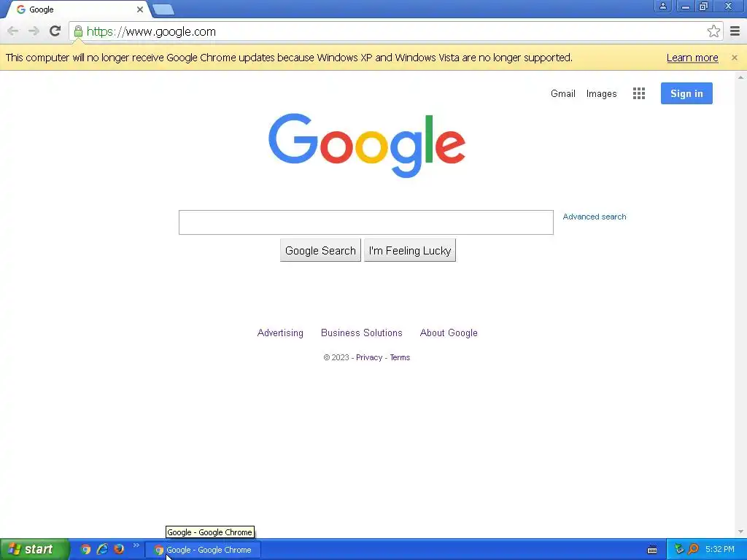Open the Privacy link
Image resolution: width=747 pixels, height=560 pixels.
[368, 357]
